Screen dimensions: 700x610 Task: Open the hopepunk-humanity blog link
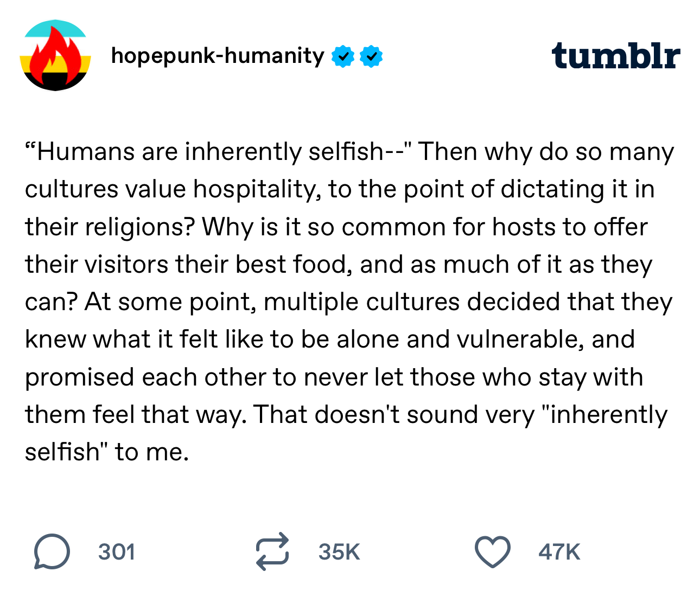pyautogui.click(x=217, y=56)
